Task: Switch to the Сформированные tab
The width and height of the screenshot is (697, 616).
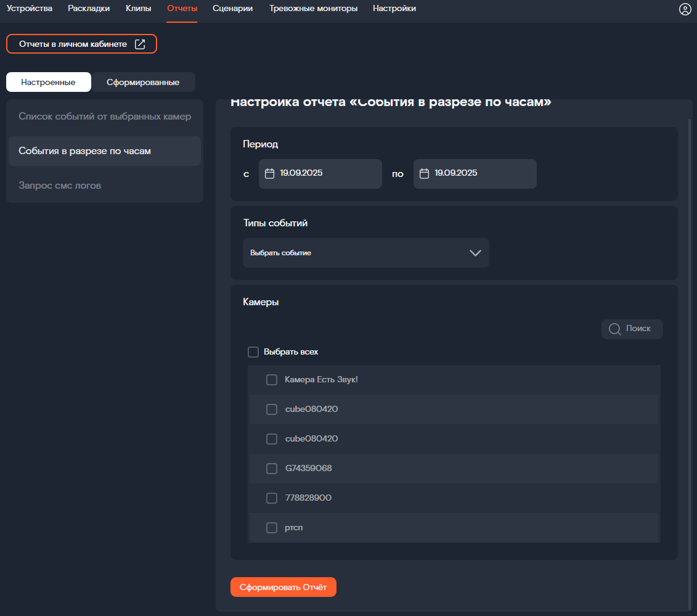Action: [143, 82]
